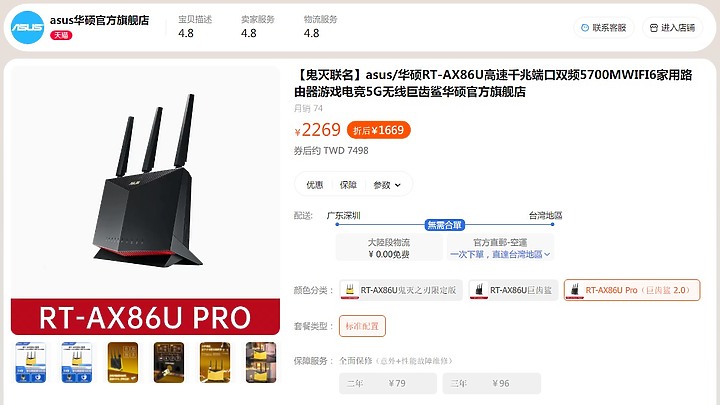Click the 大陆段物流 free shipping box
The width and height of the screenshot is (720, 405).
[x=389, y=248]
